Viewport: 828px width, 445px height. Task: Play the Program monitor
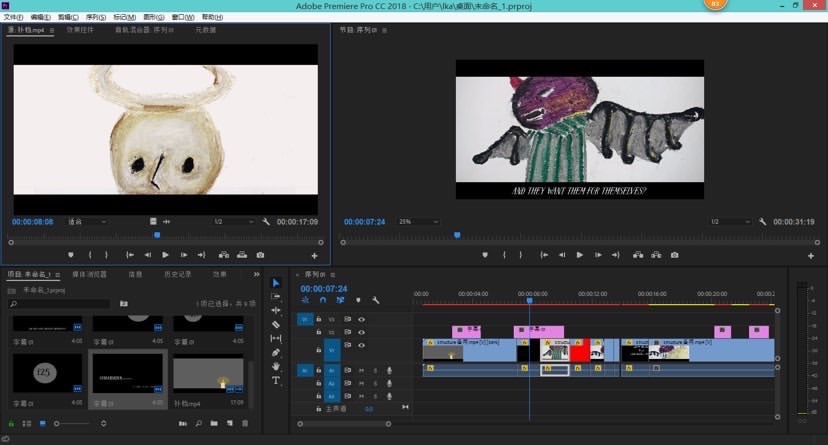coord(580,255)
